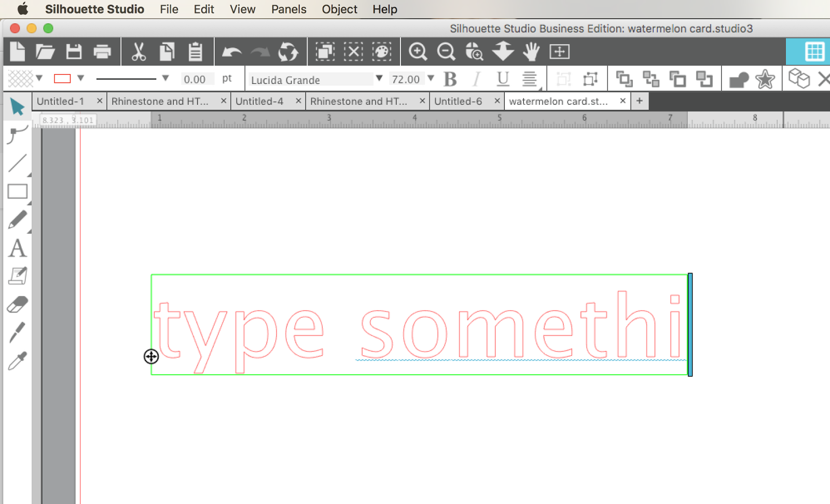Viewport: 830px width, 504px height.
Task: Open the Lucida Grande font dropdown
Action: [x=379, y=79]
